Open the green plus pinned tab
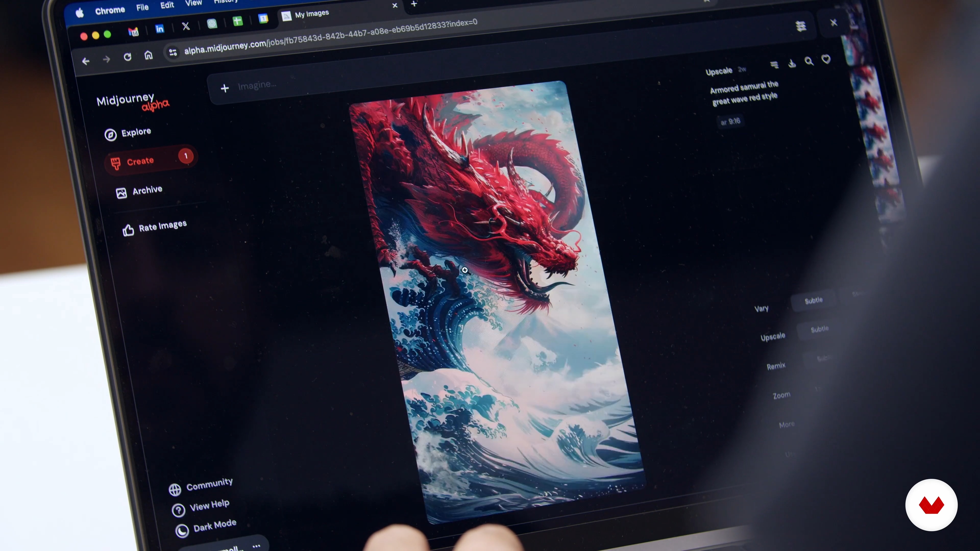Screen dimensions: 980x551 [x=238, y=21]
